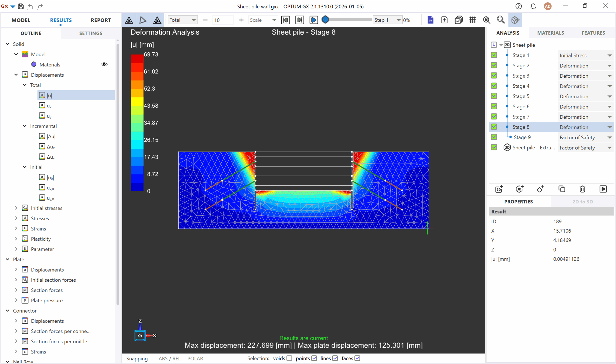Open the 3D box view tool
This screenshot has height=364, width=616.
[515, 20]
